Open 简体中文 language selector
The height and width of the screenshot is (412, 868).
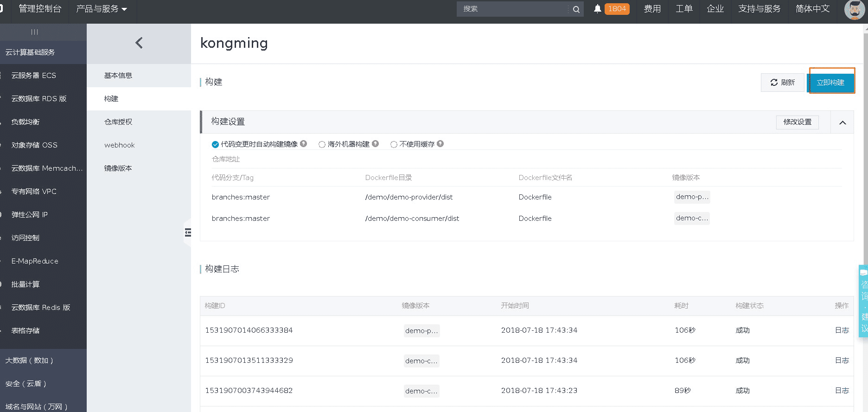[x=812, y=9]
